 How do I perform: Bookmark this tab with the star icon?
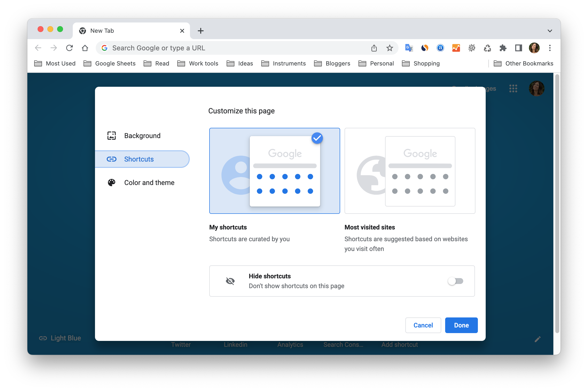click(x=389, y=48)
